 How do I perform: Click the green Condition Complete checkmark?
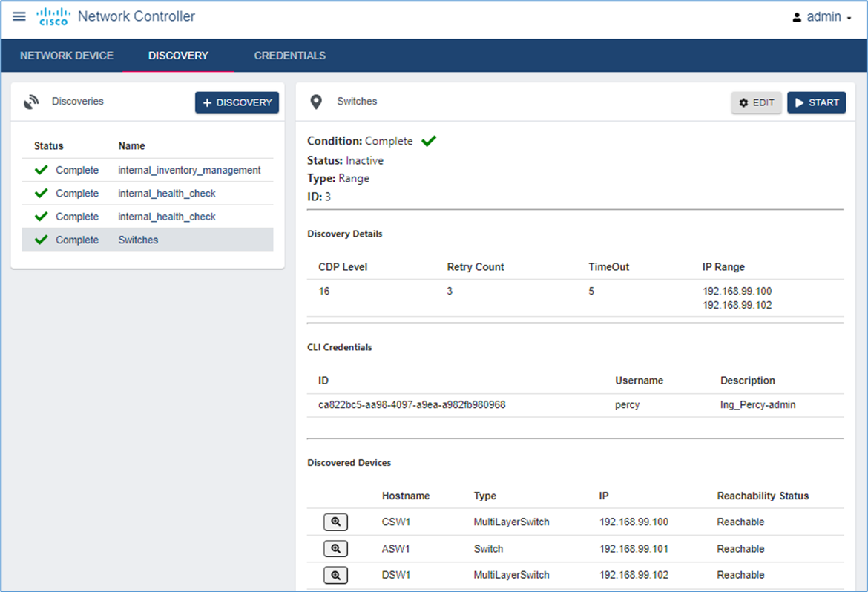(x=429, y=141)
